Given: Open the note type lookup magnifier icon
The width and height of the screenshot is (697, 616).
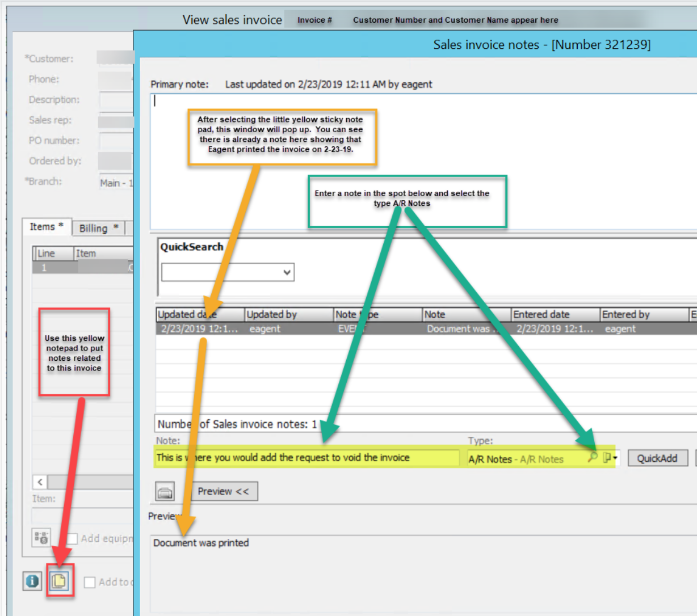Looking at the screenshot, I should click(x=593, y=457).
